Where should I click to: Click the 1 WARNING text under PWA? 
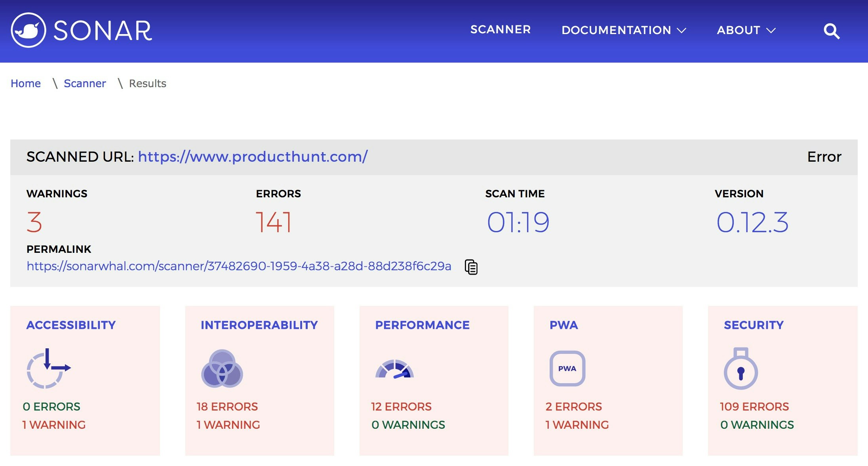pos(577,425)
